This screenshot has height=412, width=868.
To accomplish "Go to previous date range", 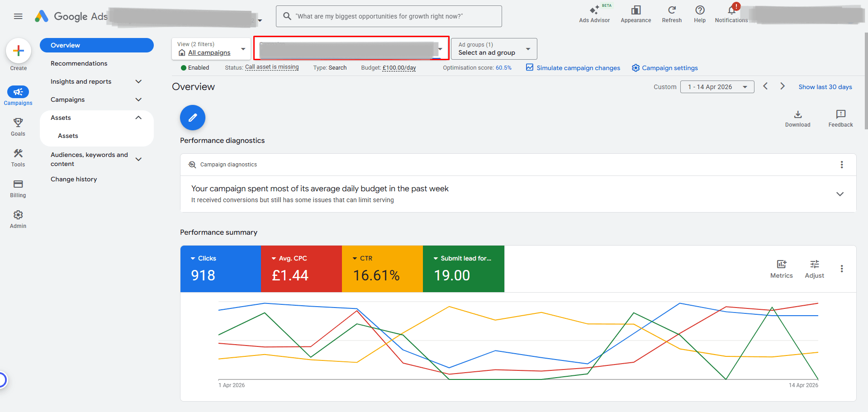I will (x=765, y=86).
